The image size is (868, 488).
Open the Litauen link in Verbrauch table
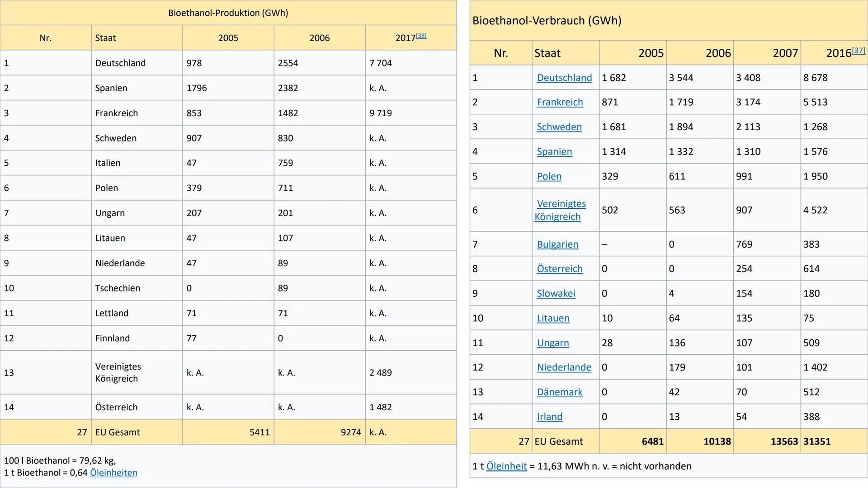point(553,318)
